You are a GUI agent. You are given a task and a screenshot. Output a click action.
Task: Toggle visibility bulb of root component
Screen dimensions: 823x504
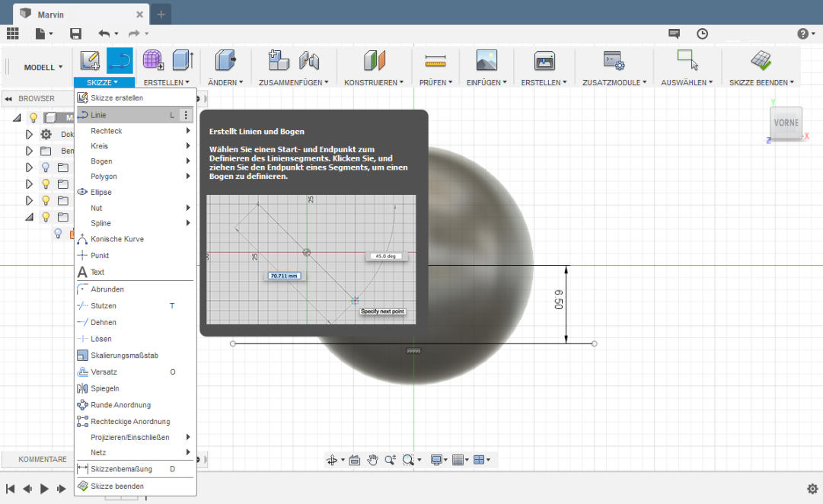point(33,117)
